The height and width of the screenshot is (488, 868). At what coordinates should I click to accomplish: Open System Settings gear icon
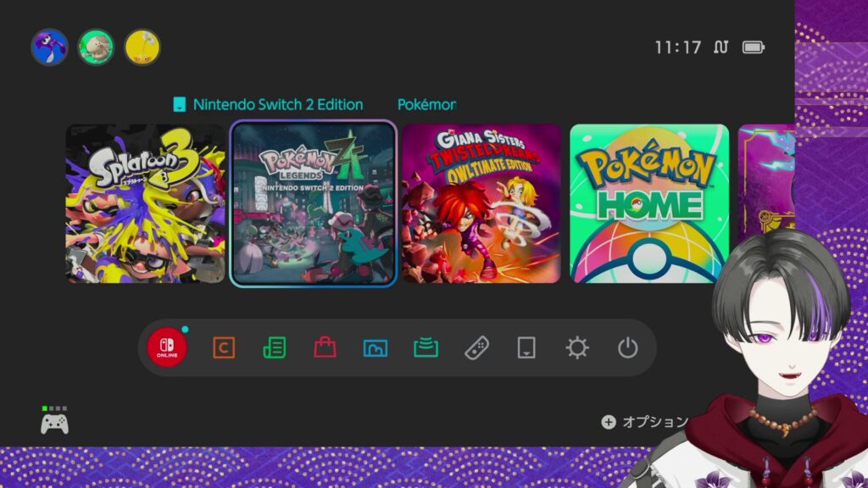[x=577, y=347]
